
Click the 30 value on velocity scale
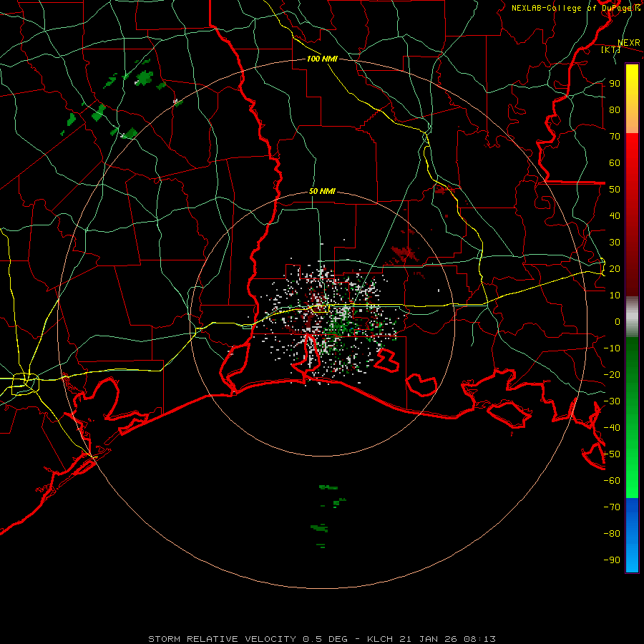pos(615,243)
